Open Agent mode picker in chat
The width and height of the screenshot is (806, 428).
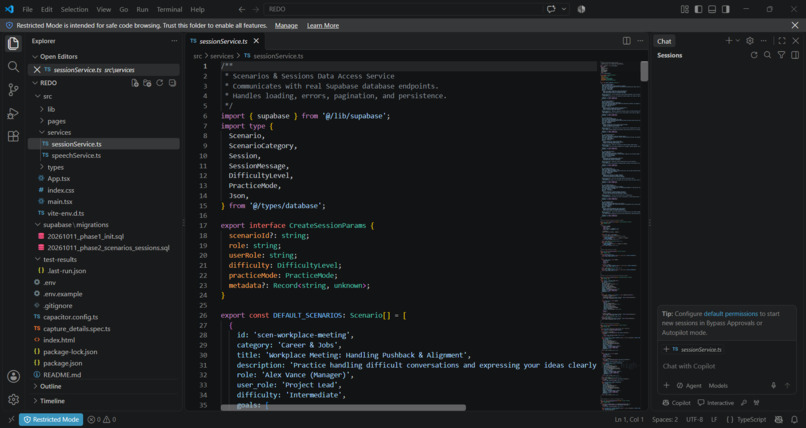click(689, 385)
